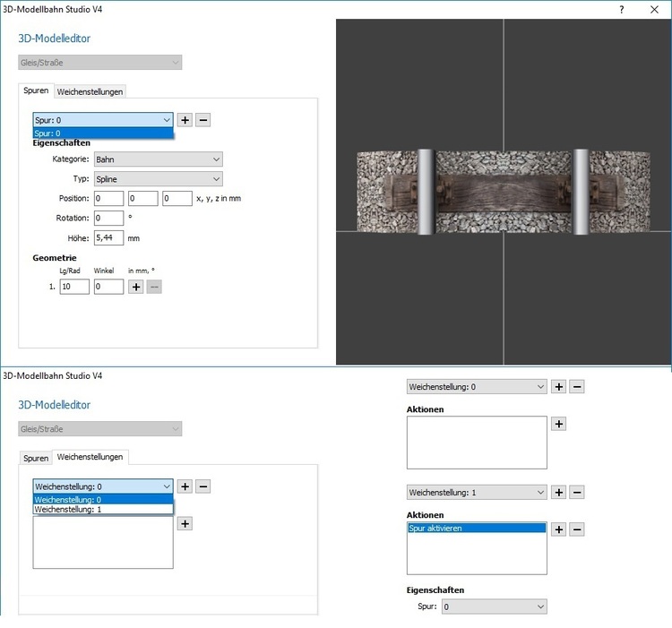Click the greyed geometry minus button

point(154,287)
